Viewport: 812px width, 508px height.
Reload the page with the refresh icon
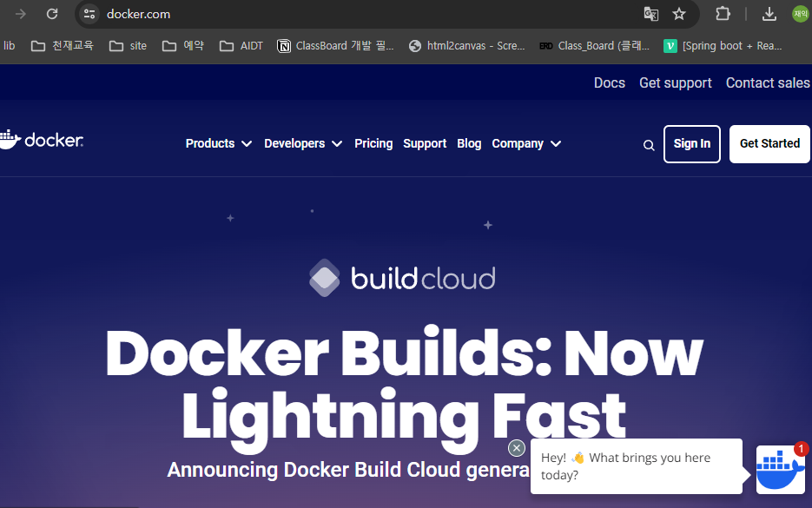[x=52, y=14]
